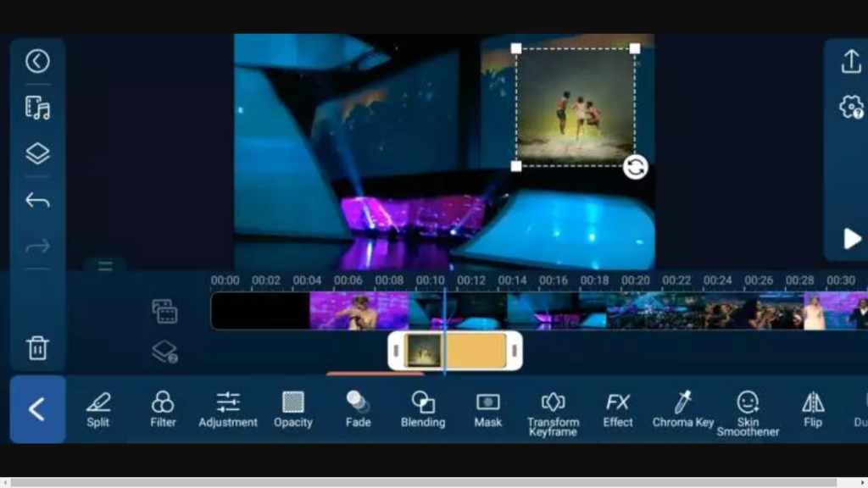Open the layer manager icon
This screenshot has height=488, width=868.
click(x=37, y=153)
